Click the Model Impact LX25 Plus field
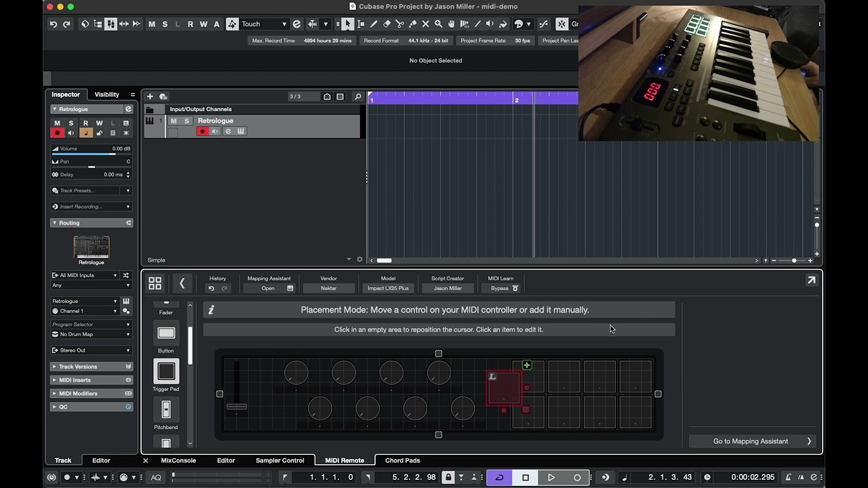This screenshot has height=488, width=868. pyautogui.click(x=388, y=288)
